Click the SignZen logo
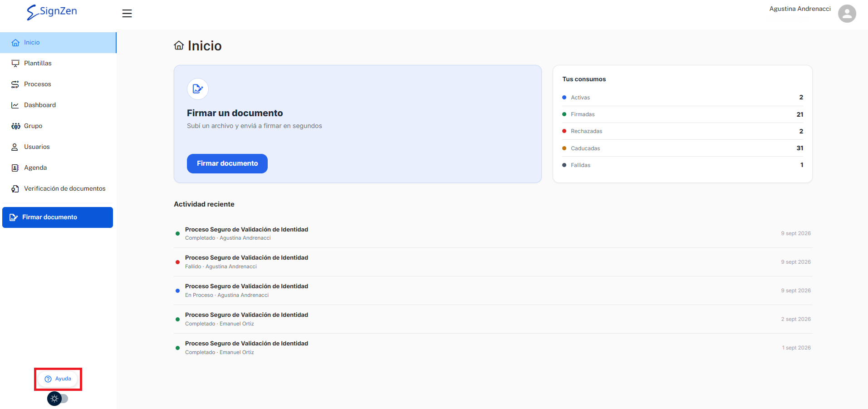 pyautogui.click(x=52, y=12)
